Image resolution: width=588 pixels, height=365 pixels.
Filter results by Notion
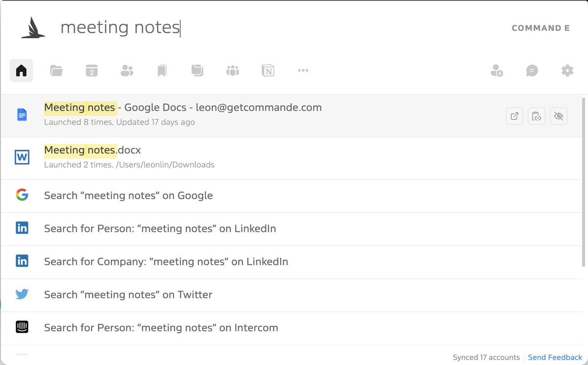pyautogui.click(x=268, y=71)
